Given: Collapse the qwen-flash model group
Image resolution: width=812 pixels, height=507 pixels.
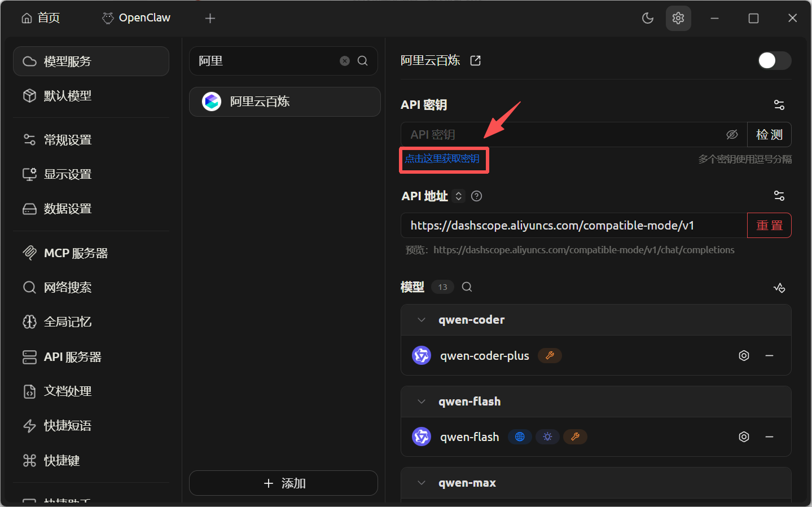Looking at the screenshot, I should (422, 402).
